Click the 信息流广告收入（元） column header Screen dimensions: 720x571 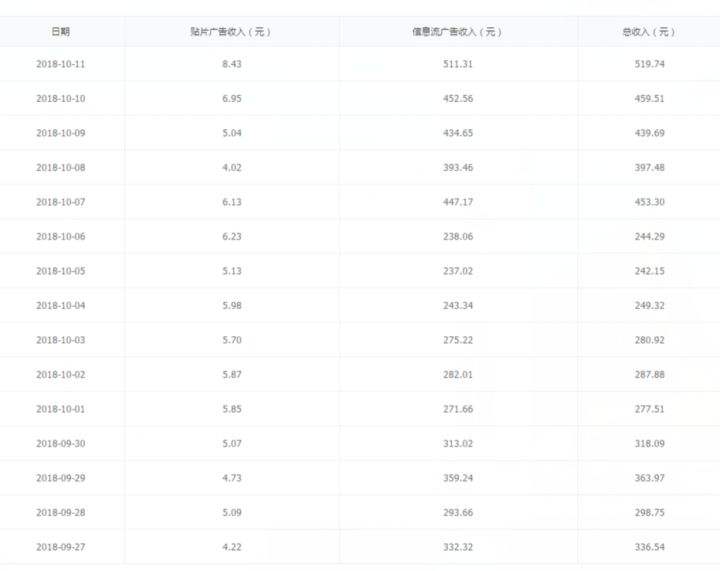click(x=458, y=32)
